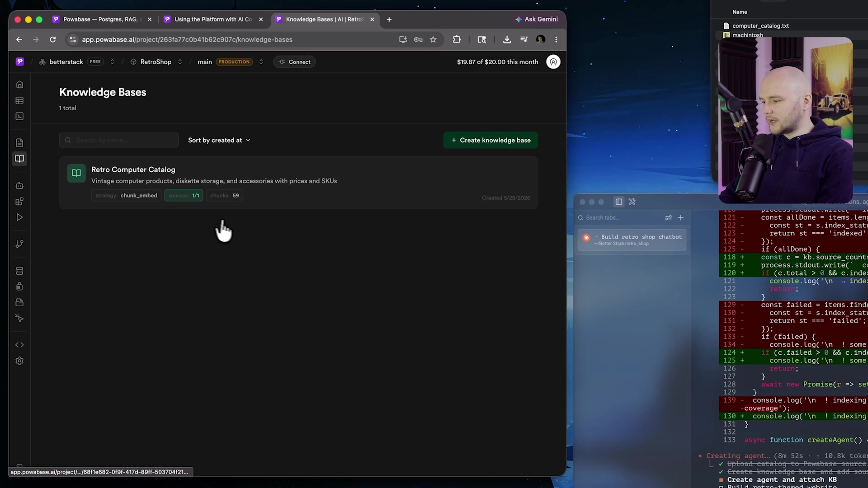Screen dimensions: 868x488
Task: Click Ask Gemini button
Action: tap(536, 19)
